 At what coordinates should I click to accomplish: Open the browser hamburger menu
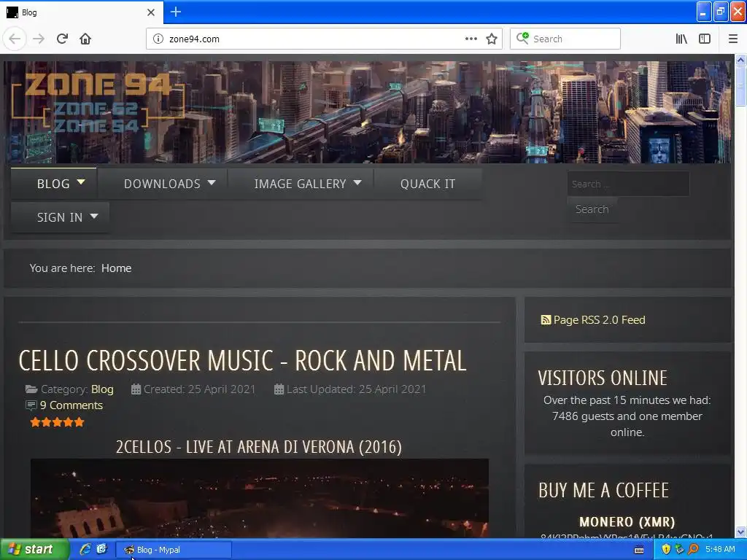pyautogui.click(x=732, y=39)
